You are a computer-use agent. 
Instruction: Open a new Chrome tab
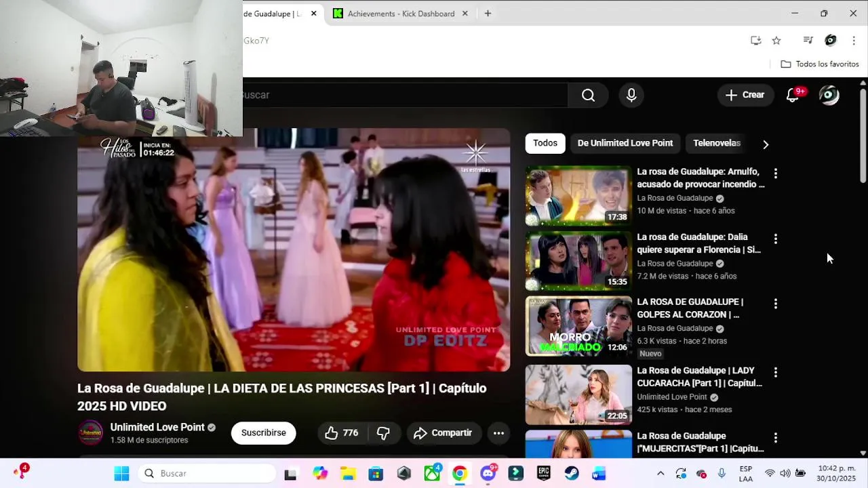[488, 14]
